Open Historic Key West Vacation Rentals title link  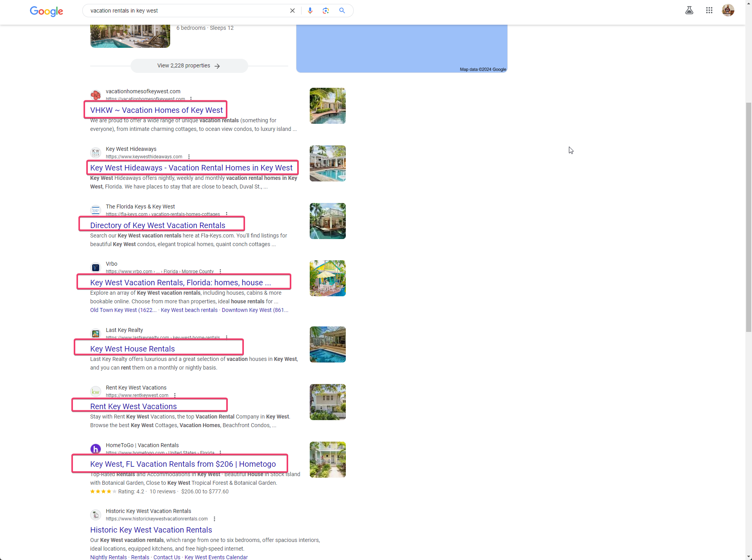(151, 530)
